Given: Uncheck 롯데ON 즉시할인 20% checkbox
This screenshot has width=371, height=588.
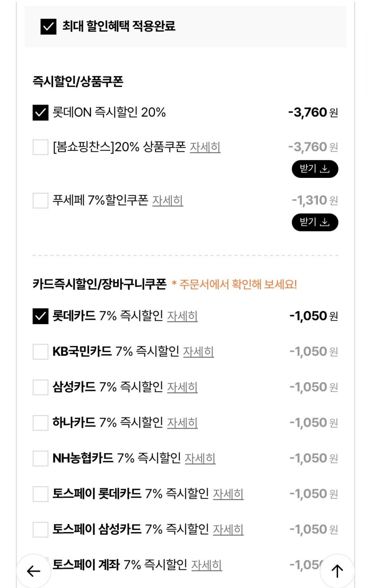Looking at the screenshot, I should 40,112.
